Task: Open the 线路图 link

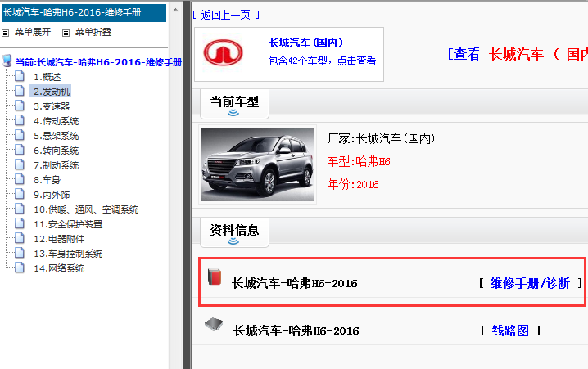Action: pos(510,331)
